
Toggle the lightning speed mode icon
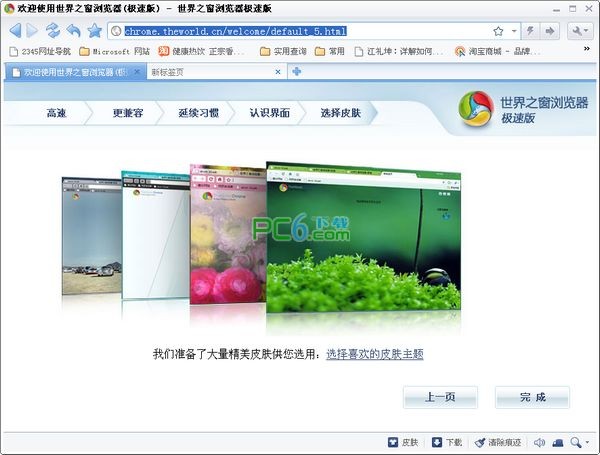pyautogui.click(x=530, y=31)
